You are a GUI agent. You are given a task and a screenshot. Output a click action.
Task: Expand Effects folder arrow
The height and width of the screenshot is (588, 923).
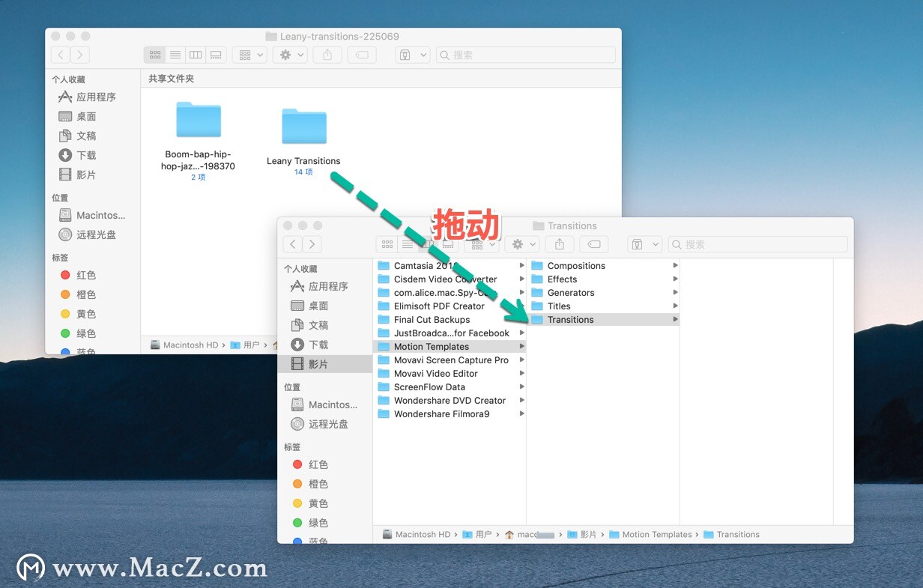pos(675,279)
